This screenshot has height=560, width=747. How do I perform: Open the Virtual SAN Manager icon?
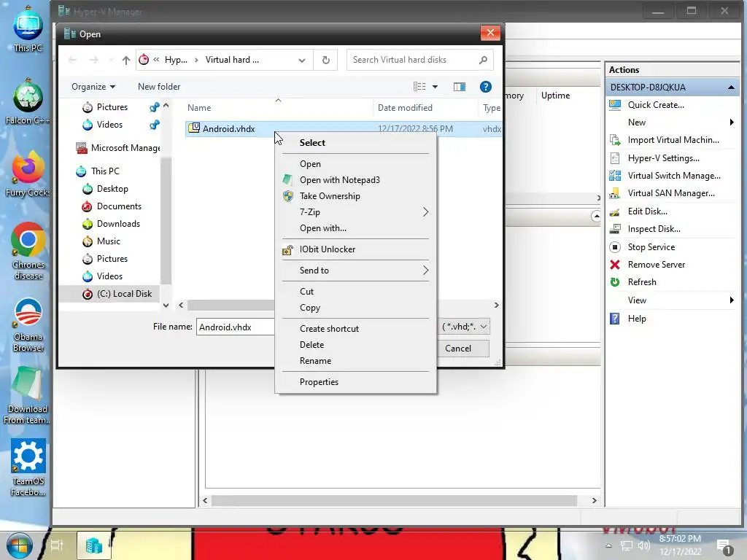[x=614, y=193]
